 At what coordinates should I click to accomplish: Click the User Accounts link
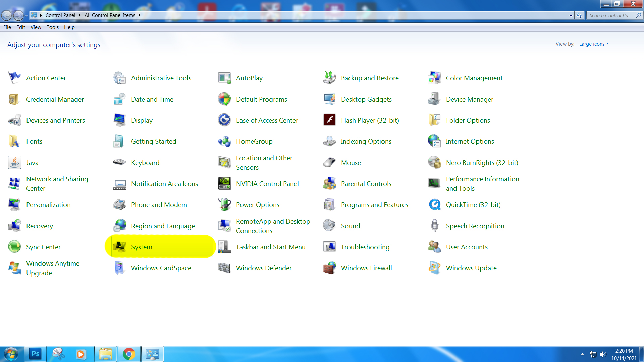coord(467,247)
